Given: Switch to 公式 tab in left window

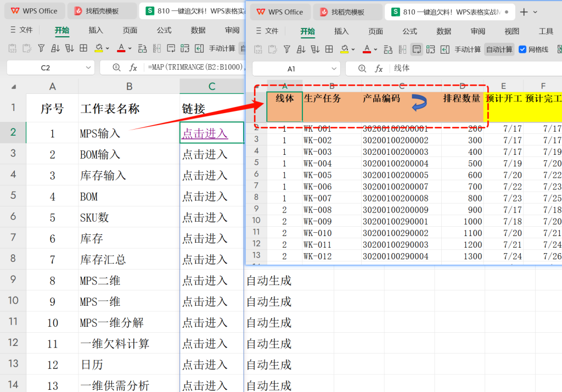Looking at the screenshot, I should (x=164, y=30).
